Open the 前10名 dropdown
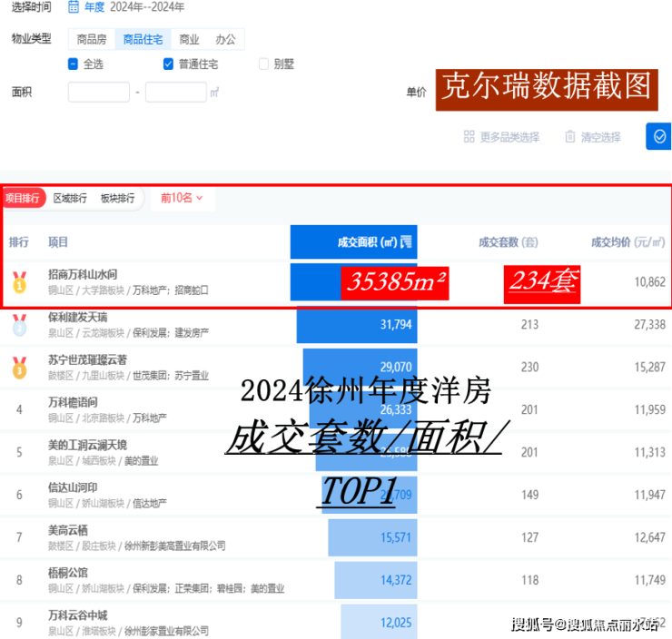Screen dimensions: 672x639 tap(182, 198)
